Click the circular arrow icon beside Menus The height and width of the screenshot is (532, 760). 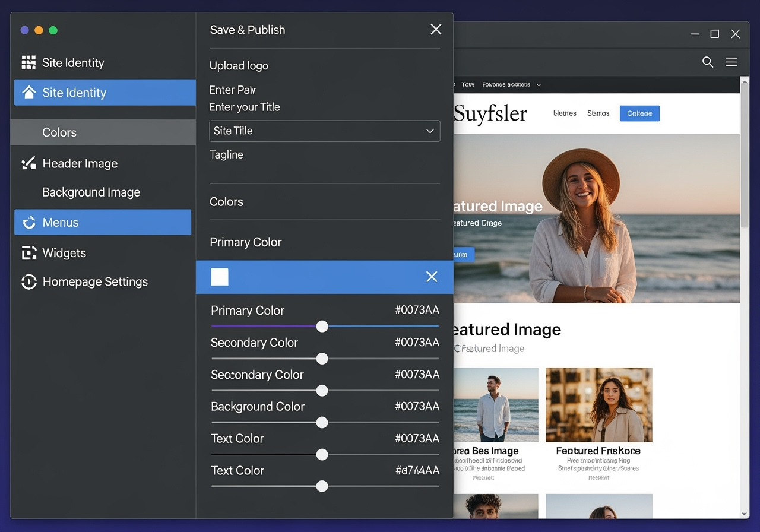28,223
